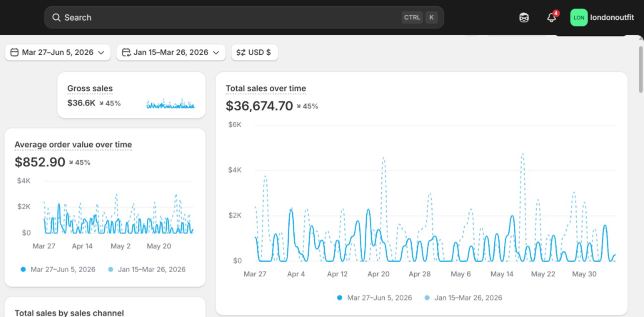644x317 pixels.
Task: Open the Mar 27–Jun 5, 2026 date range dropdown
Action: point(57,52)
